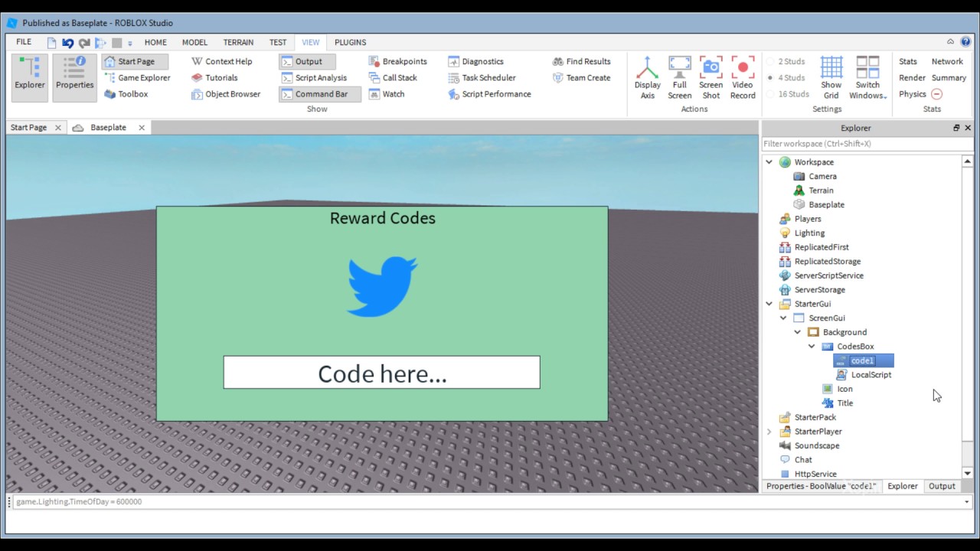Image resolution: width=980 pixels, height=551 pixels.
Task: Switch to the TEST ribbon tab
Action: point(278,42)
